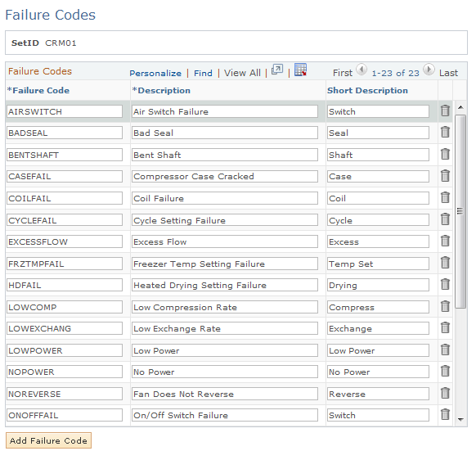This screenshot has height=451, width=476.
Task: Edit the BADSEAL failure code field
Action: coord(65,133)
